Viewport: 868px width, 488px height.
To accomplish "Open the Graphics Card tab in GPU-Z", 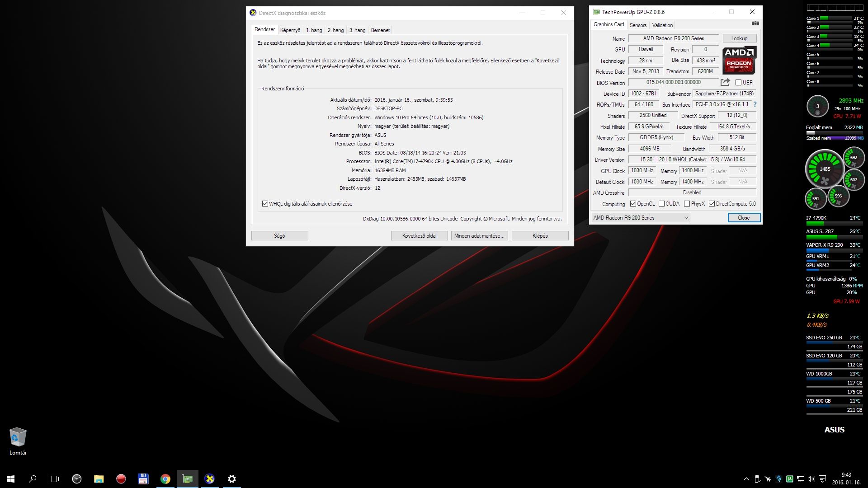I will (609, 24).
